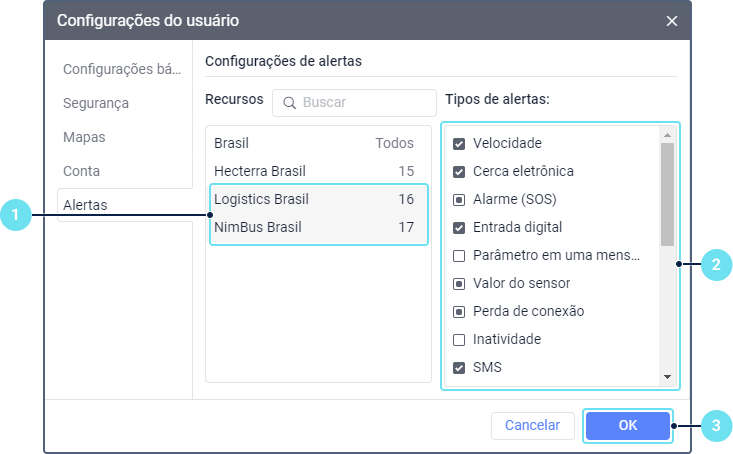Image resolution: width=733 pixels, height=454 pixels.
Task: Uncheck the SMS alert type
Action: [x=459, y=367]
